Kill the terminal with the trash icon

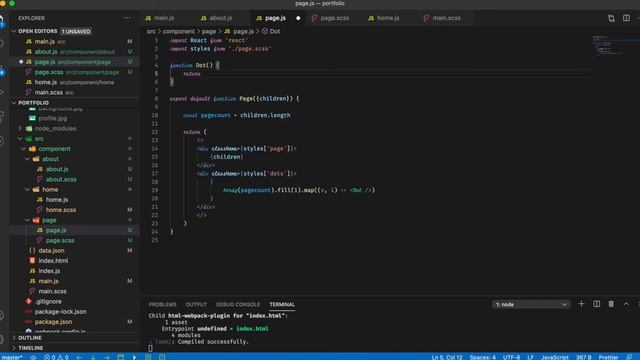click(611, 304)
